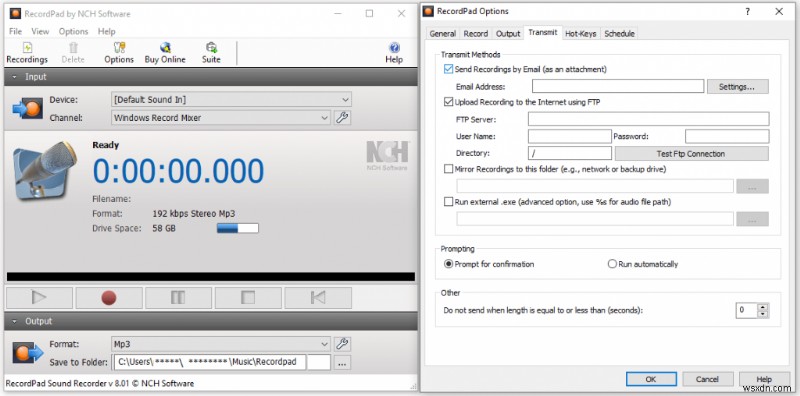The image size is (800, 396).
Task: Collapse the Output section header
Action: coord(211,321)
